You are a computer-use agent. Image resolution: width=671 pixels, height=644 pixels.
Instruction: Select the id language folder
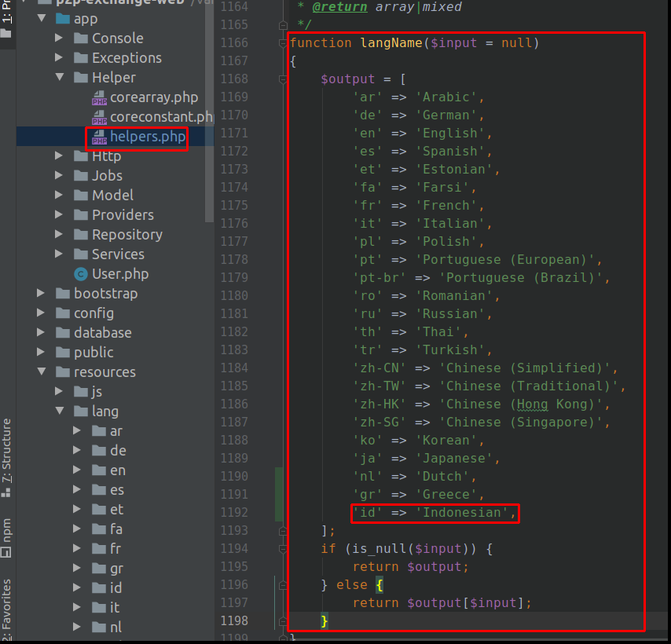coord(115,588)
